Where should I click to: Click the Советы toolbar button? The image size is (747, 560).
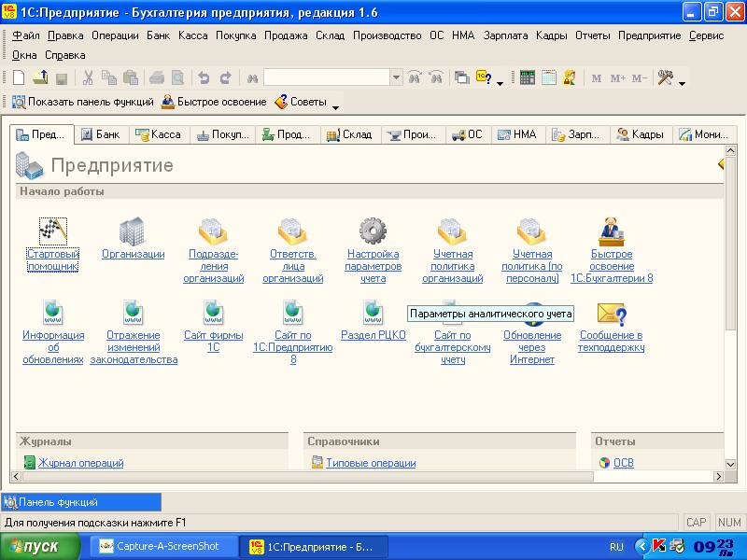tap(301, 102)
